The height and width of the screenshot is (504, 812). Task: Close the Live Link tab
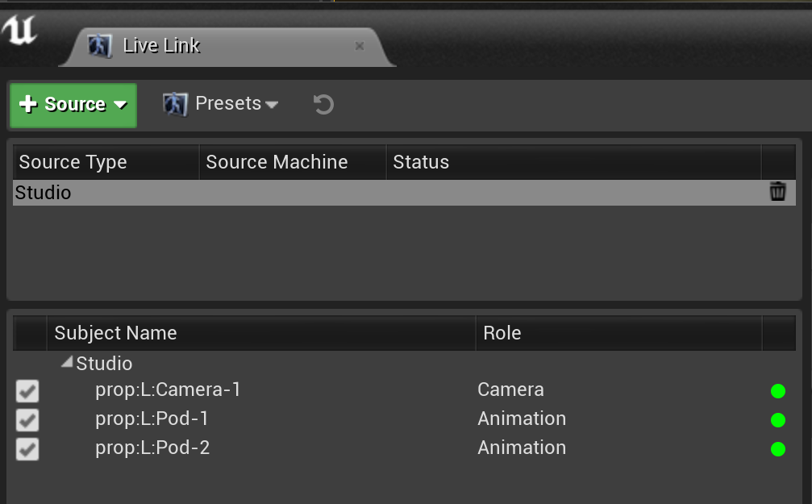click(x=360, y=46)
